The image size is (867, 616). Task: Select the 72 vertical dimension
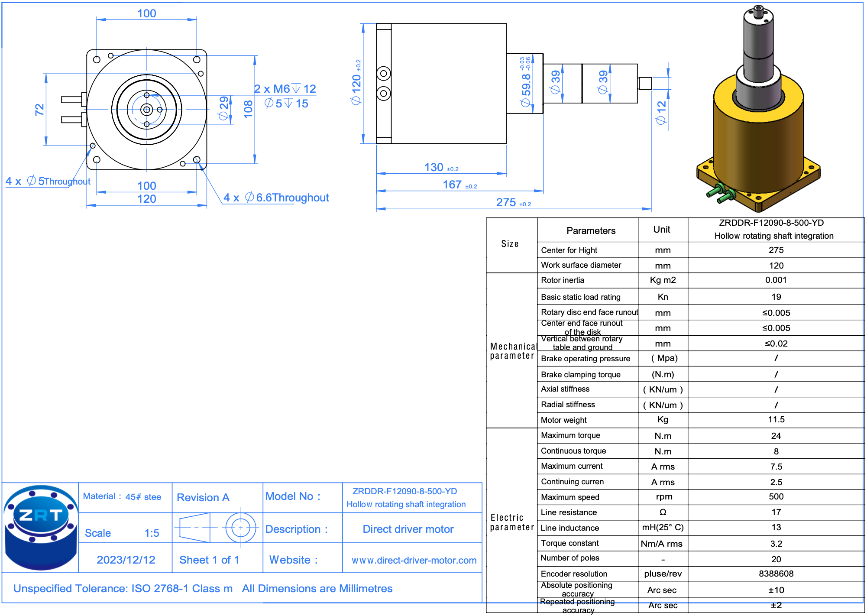pos(39,110)
